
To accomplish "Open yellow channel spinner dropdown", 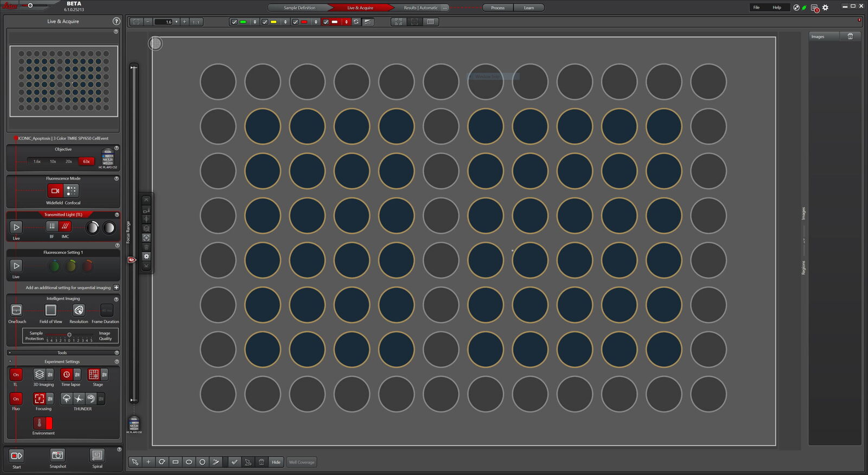I will point(285,22).
